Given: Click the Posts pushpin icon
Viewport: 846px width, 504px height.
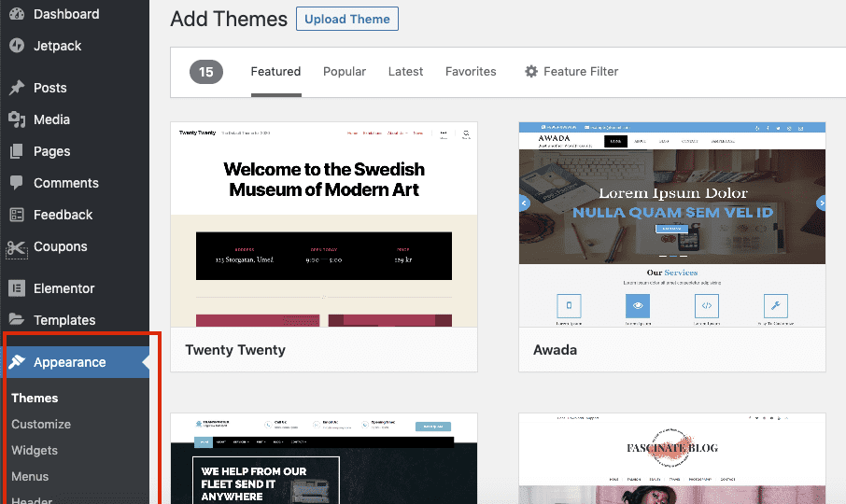Looking at the screenshot, I should click(17, 88).
